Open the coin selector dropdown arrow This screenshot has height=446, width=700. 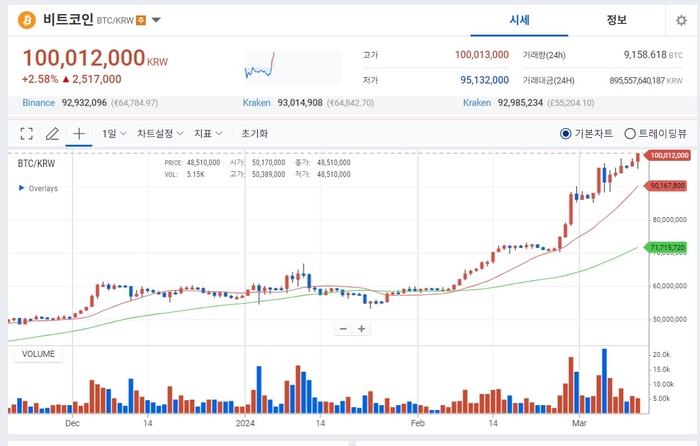156,20
